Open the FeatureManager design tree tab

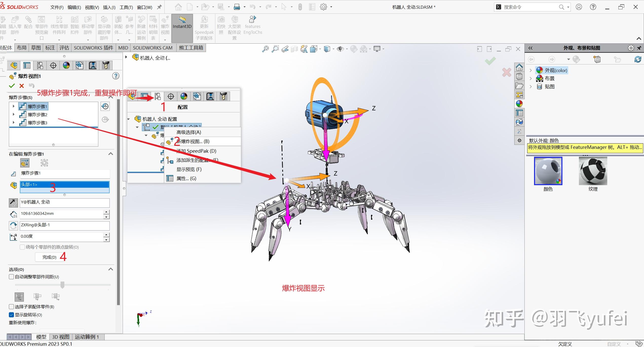(x=14, y=65)
